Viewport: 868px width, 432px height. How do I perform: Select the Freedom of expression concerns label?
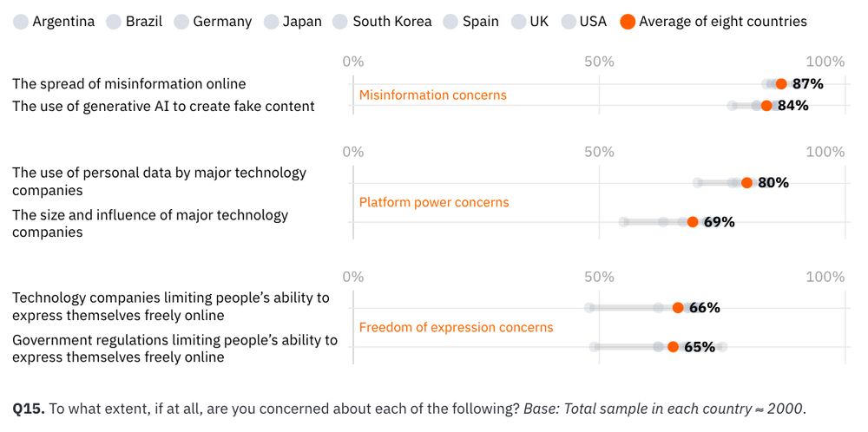pyautogui.click(x=456, y=328)
